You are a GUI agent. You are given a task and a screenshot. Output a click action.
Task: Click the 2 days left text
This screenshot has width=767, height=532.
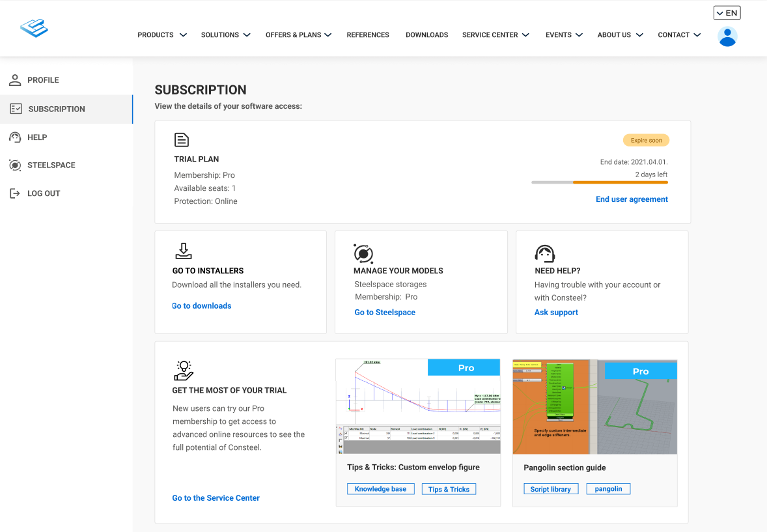tap(651, 175)
